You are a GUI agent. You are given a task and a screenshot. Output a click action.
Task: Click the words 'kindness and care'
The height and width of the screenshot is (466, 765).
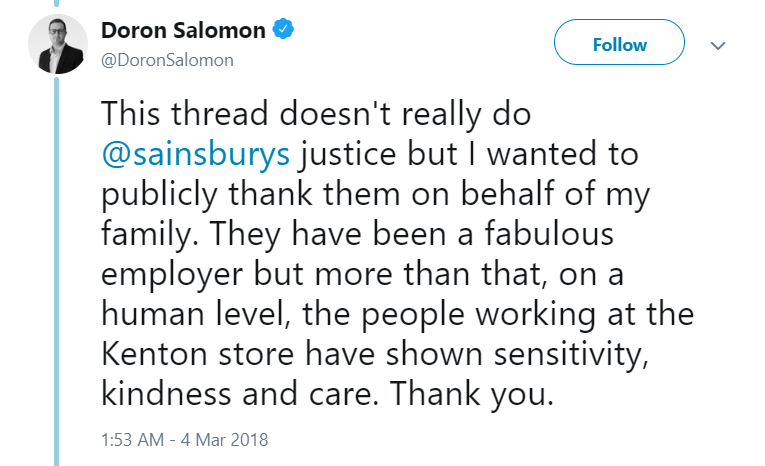click(236, 394)
